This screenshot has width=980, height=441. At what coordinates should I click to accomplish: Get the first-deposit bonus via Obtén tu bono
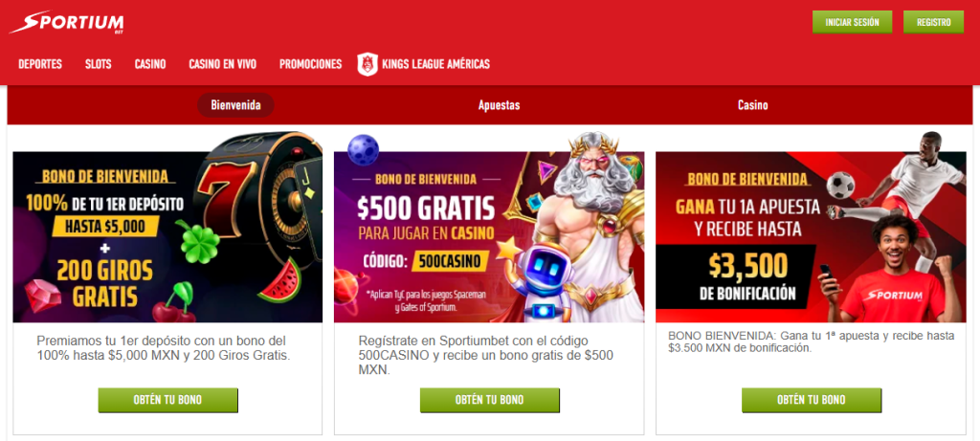click(x=167, y=400)
